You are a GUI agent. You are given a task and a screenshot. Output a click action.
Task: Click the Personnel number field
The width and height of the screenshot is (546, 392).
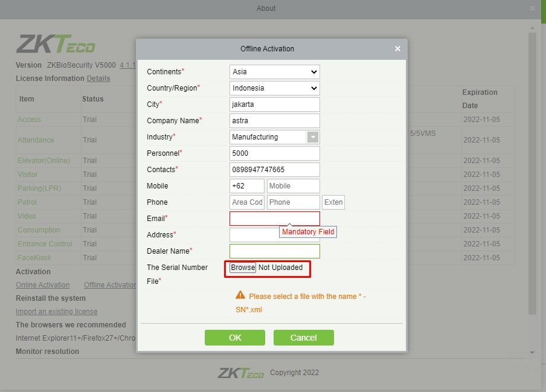[274, 153]
